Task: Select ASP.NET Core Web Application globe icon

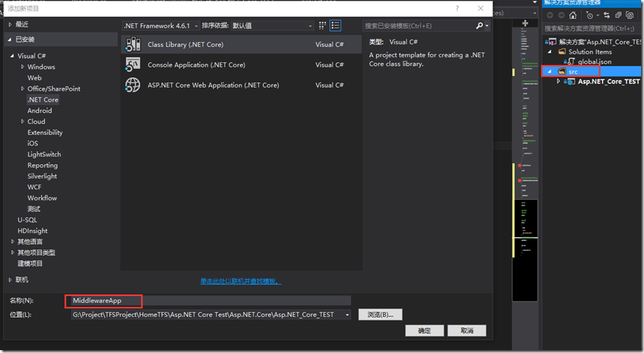Action: coord(133,85)
